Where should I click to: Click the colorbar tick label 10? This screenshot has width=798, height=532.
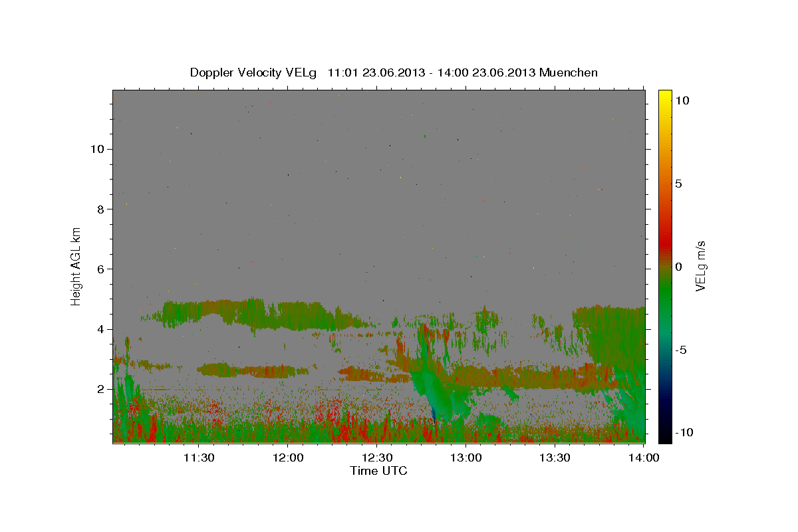point(682,100)
